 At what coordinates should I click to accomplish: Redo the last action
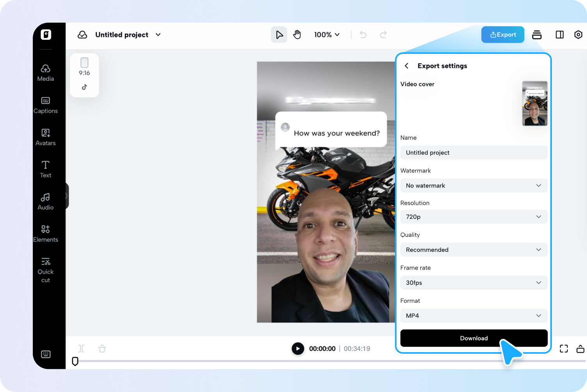(x=383, y=35)
